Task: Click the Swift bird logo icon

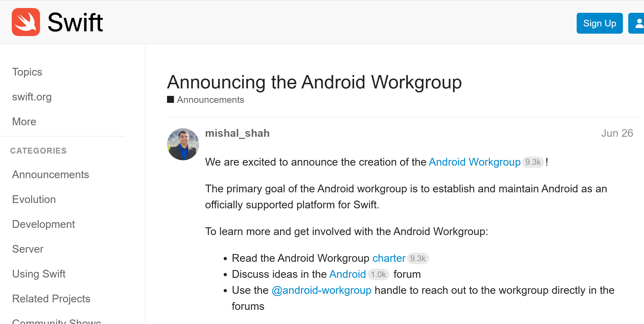Action: click(26, 22)
